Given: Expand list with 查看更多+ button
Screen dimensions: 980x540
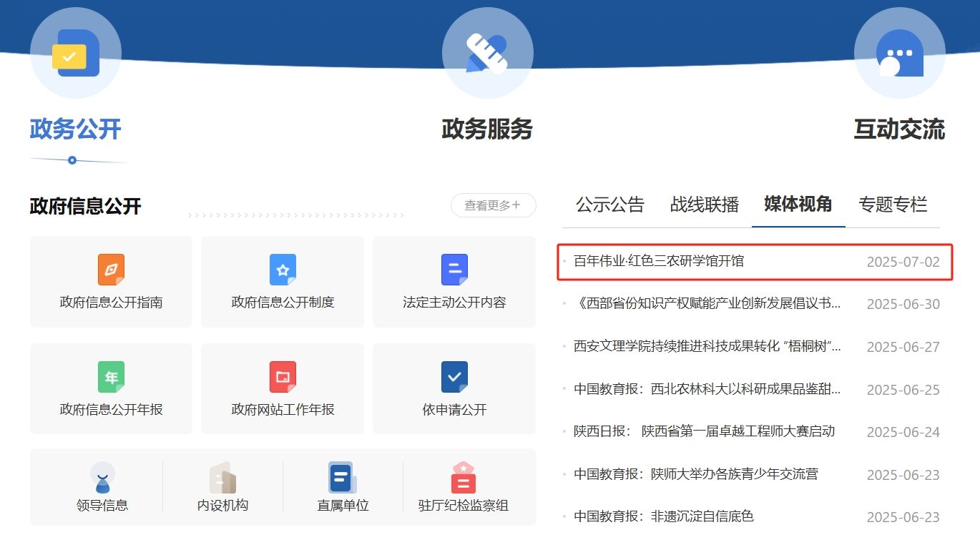Looking at the screenshot, I should click(493, 205).
